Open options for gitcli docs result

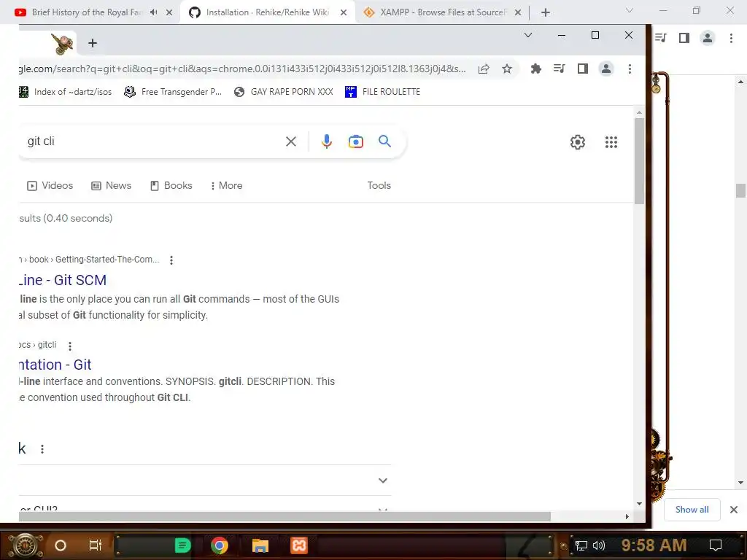pos(69,346)
